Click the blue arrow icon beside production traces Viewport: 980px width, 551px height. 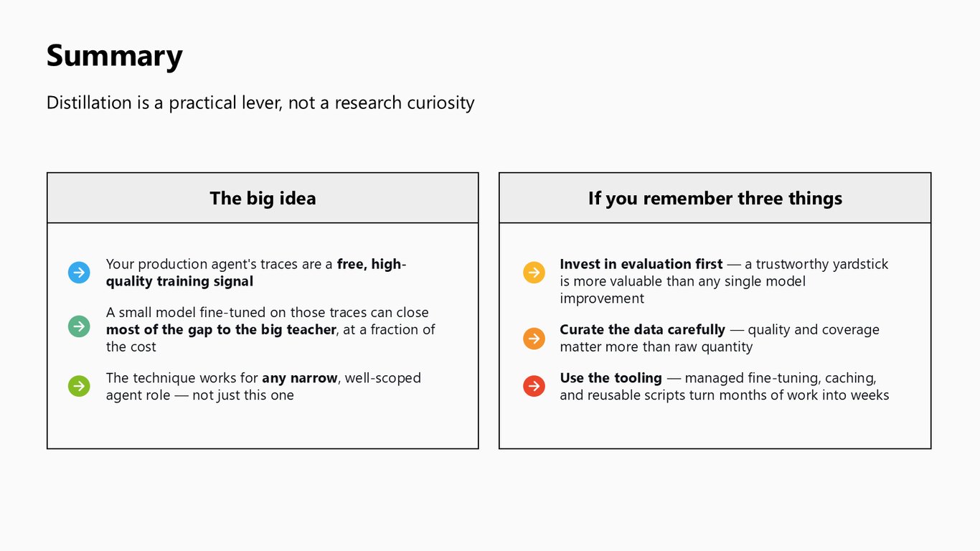coord(79,273)
